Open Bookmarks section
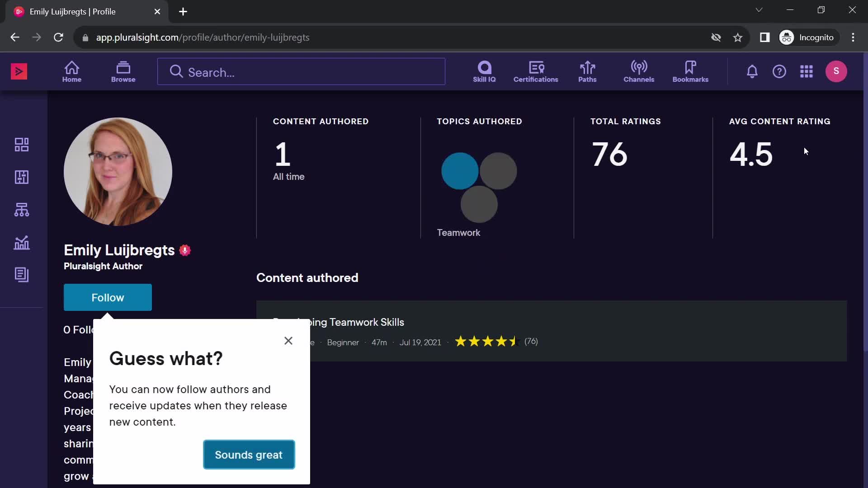 [x=690, y=71]
